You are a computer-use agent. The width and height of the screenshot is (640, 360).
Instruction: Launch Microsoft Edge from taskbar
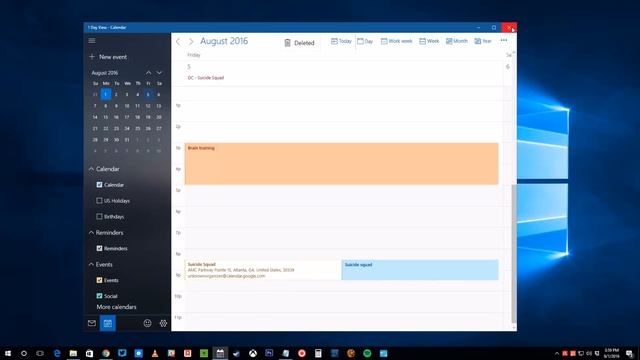tap(57, 353)
